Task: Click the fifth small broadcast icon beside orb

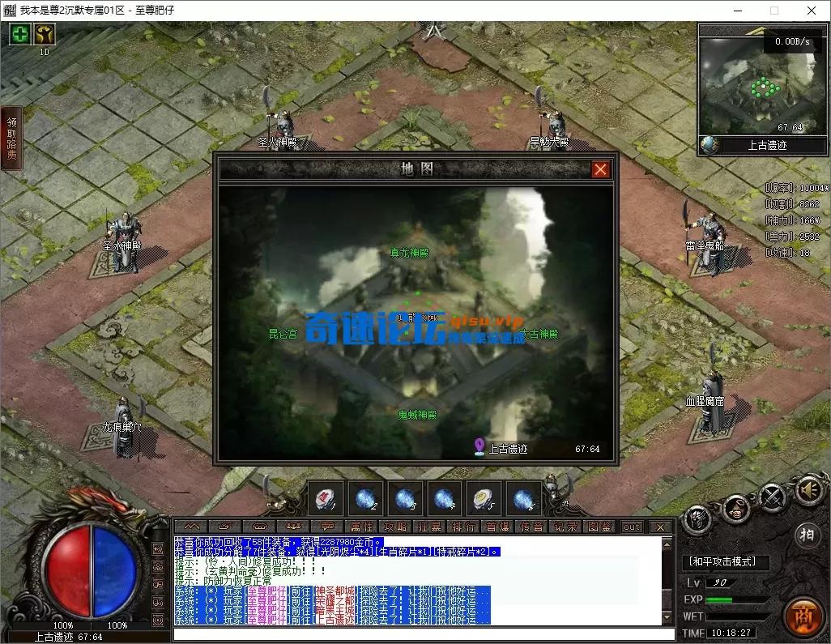Action: [x=158, y=619]
